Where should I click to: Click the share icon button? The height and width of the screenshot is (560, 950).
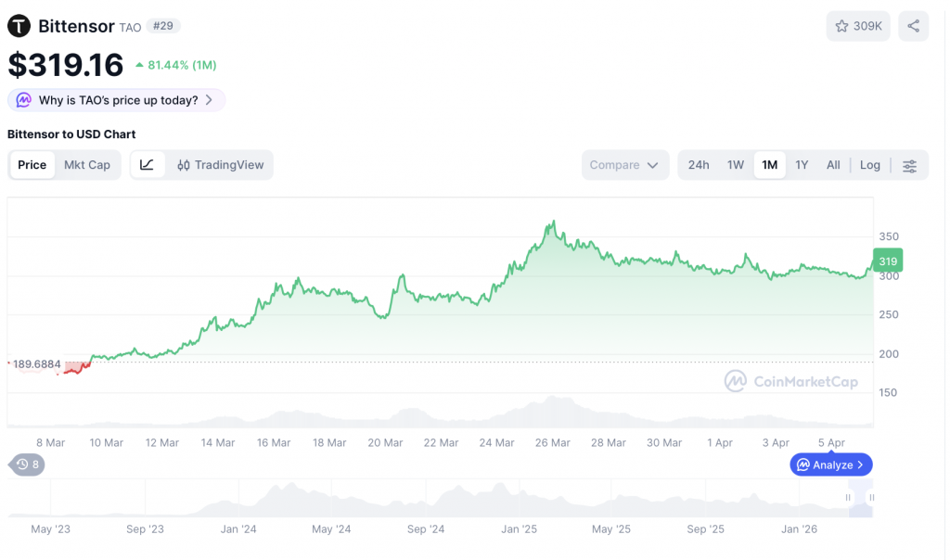913,26
